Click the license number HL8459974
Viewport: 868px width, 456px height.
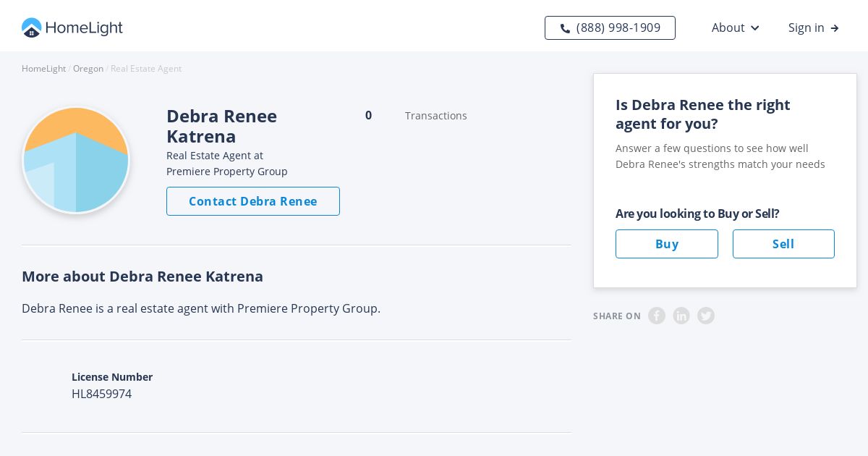pos(101,394)
